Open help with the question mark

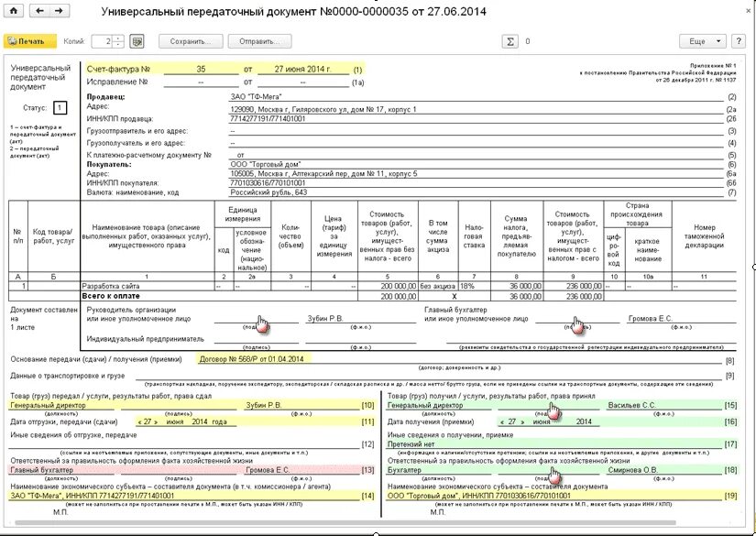[x=739, y=41]
